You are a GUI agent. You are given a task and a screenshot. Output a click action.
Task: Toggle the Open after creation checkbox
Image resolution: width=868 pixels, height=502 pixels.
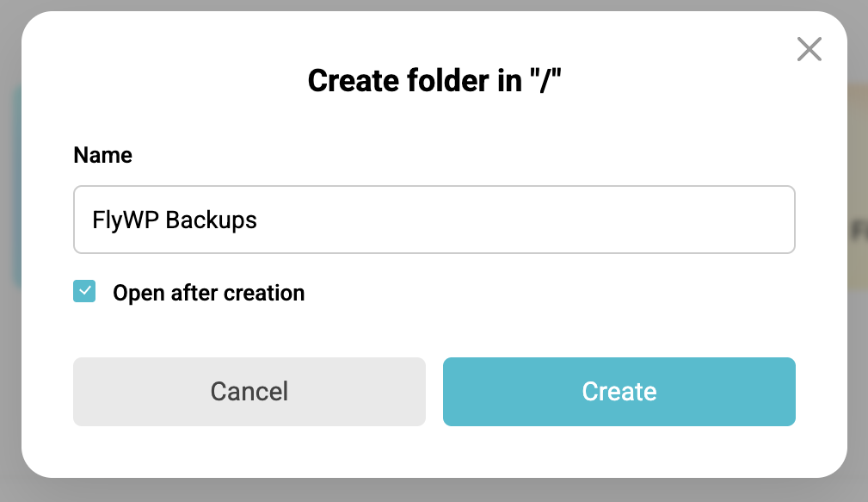click(84, 292)
